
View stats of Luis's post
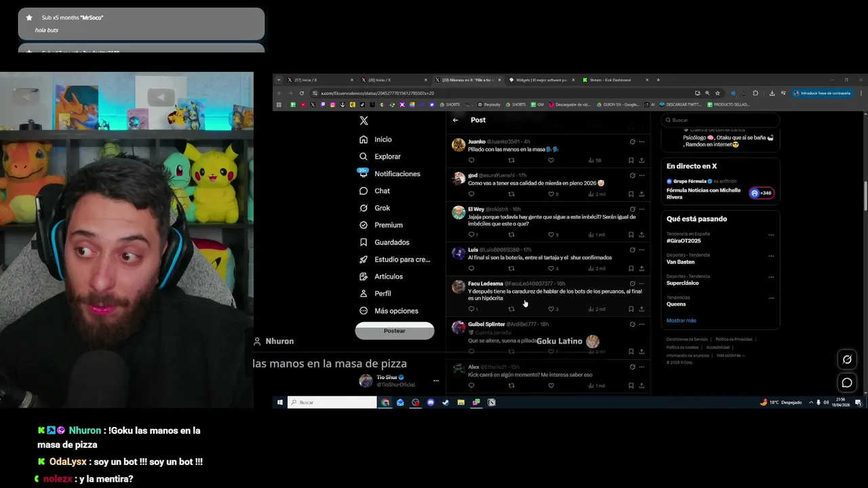(597, 268)
